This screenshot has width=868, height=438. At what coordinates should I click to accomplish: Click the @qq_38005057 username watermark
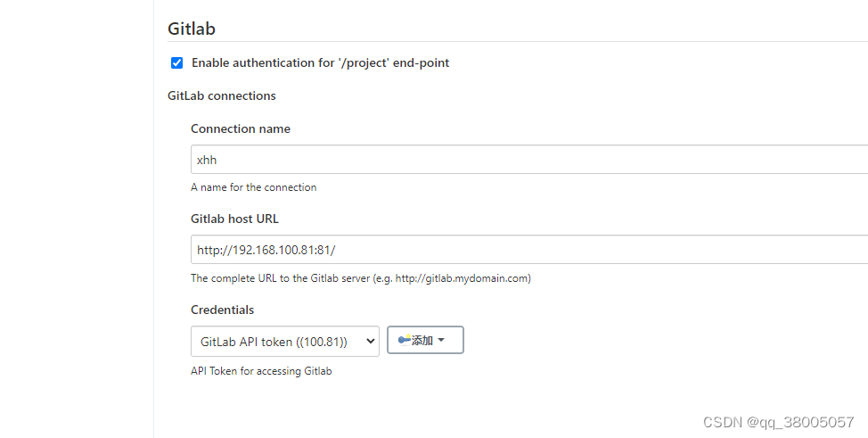[800, 421]
